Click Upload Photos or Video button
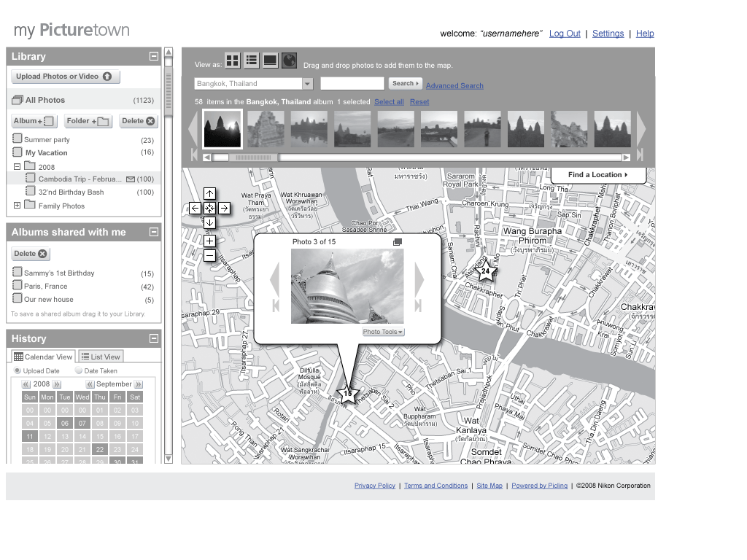747x560 pixels. [65, 77]
